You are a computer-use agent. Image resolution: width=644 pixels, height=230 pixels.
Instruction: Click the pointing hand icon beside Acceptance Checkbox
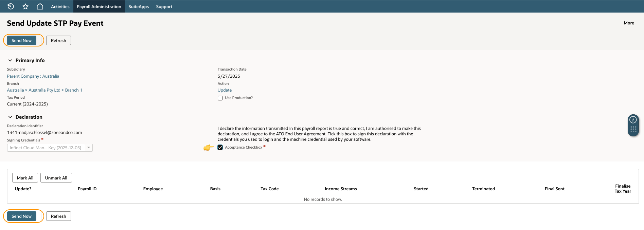point(208,148)
